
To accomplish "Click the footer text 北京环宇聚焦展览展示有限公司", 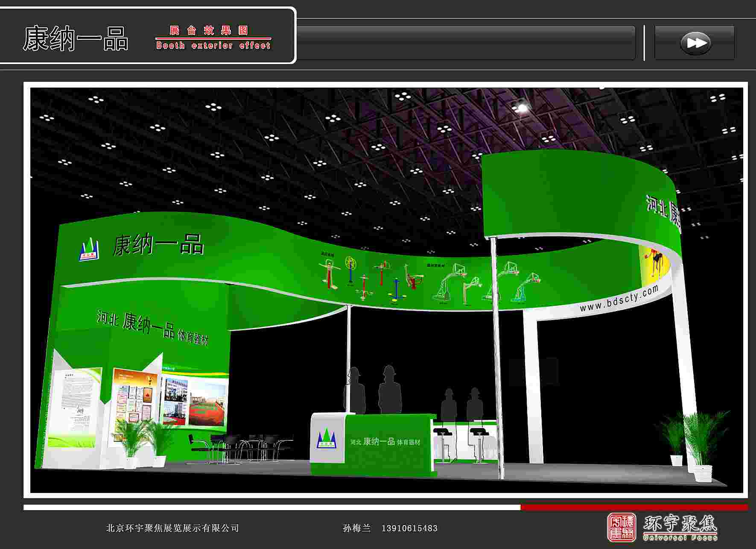I will [172, 528].
